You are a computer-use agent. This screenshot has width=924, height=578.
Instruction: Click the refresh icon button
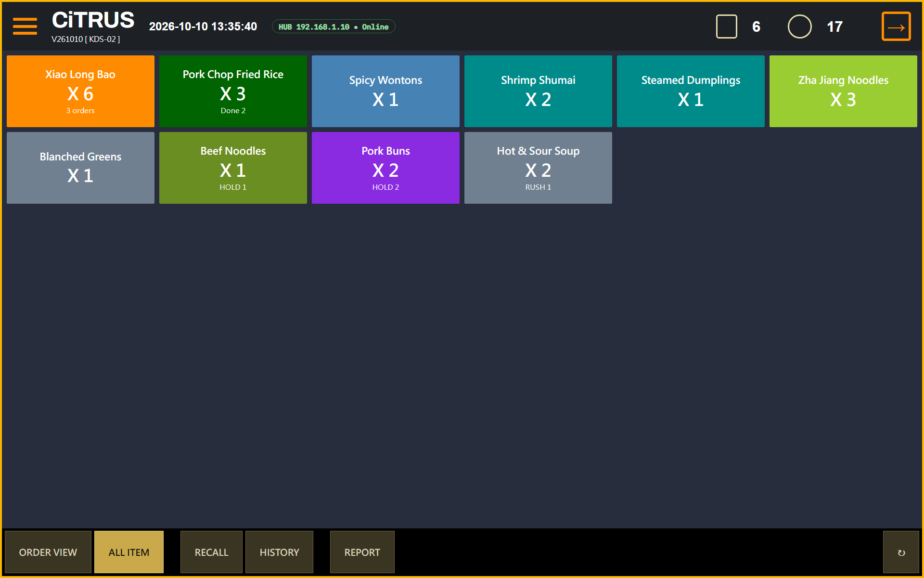(x=901, y=552)
